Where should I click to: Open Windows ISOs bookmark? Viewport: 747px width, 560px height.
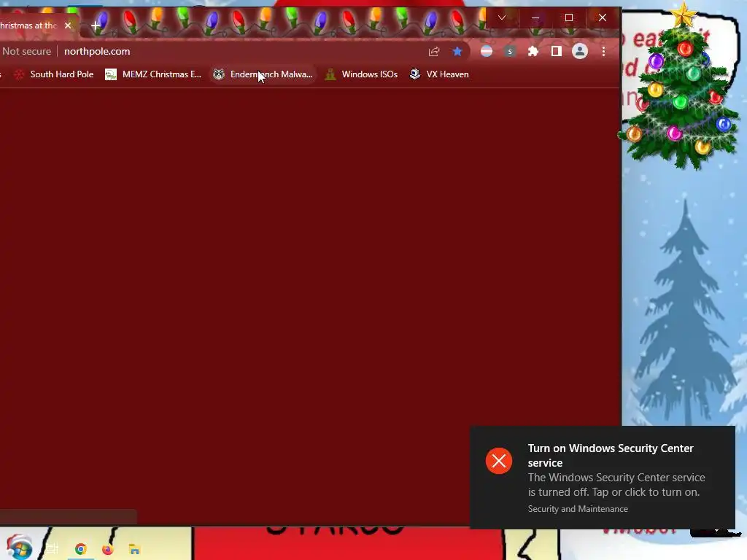coord(361,74)
